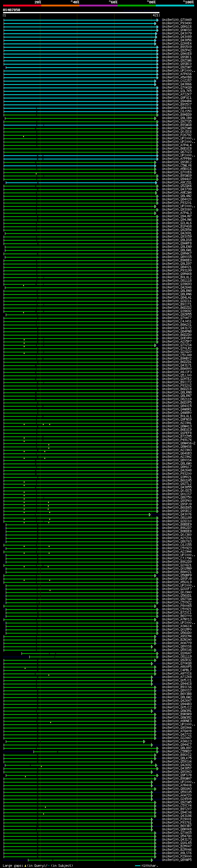Open UniRef100_C5XJA9 hit
The width and height of the screenshot is (197, 868).
click(x=177, y=355)
